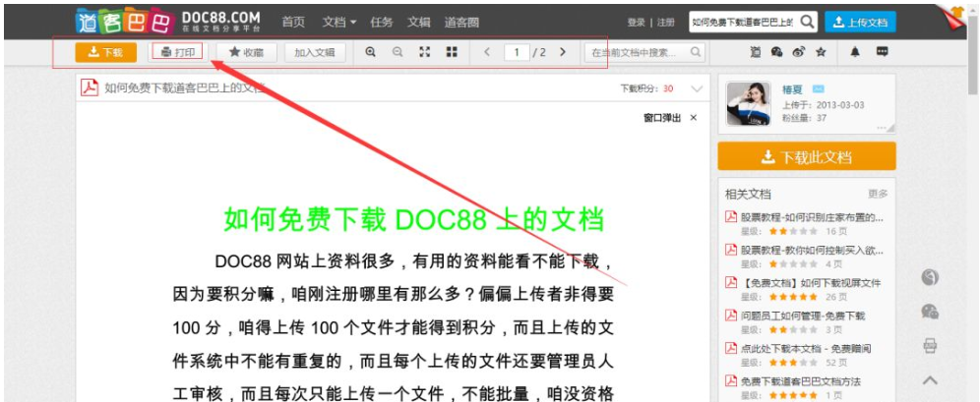Click the floating WeChat side icon
This screenshot has width=980, height=402.
click(930, 312)
